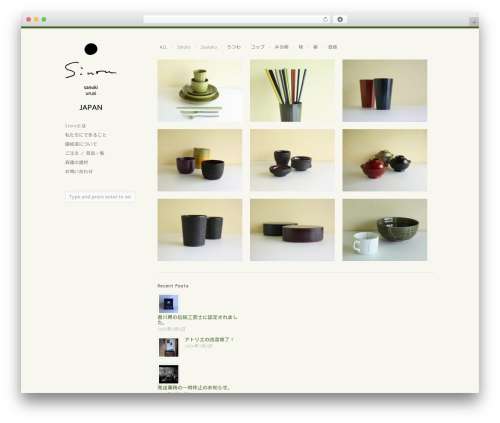Click the search field in the sidebar
Viewport: 500px width, 423px height.
coord(100,197)
